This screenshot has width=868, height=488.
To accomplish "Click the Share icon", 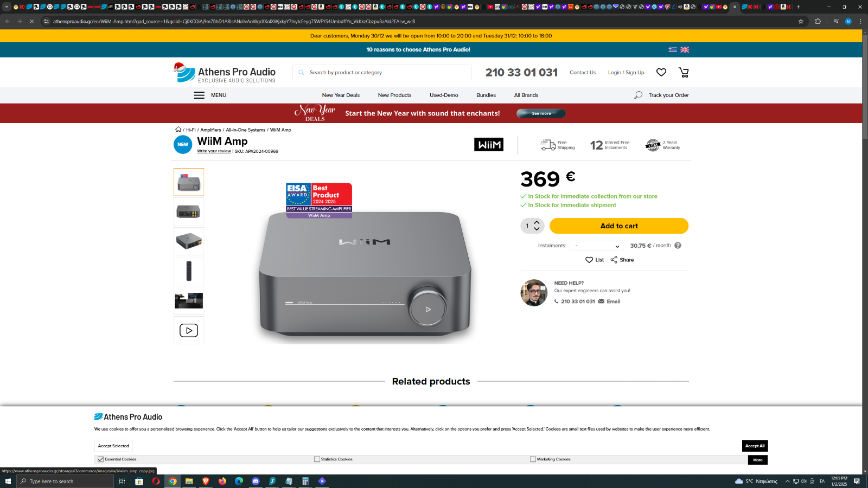I will (x=614, y=260).
